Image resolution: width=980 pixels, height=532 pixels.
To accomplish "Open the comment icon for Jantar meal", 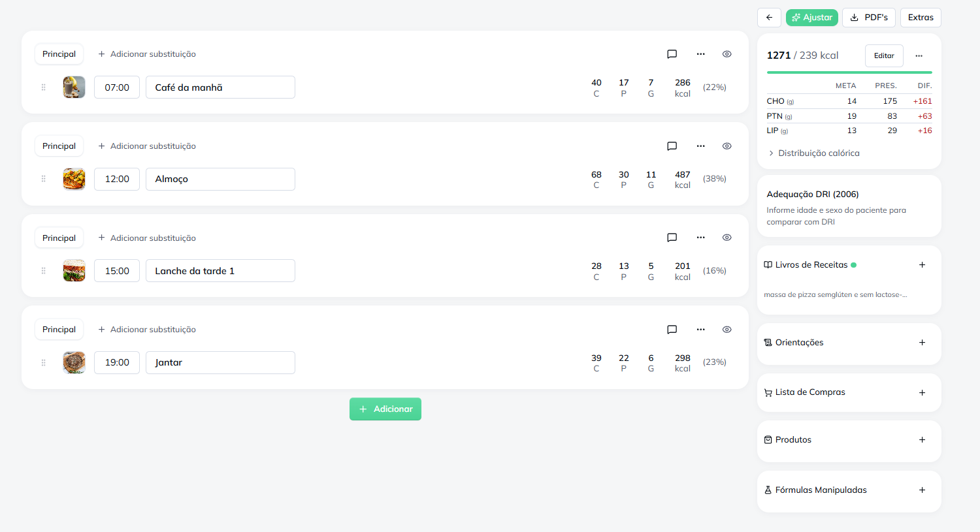I will point(672,330).
